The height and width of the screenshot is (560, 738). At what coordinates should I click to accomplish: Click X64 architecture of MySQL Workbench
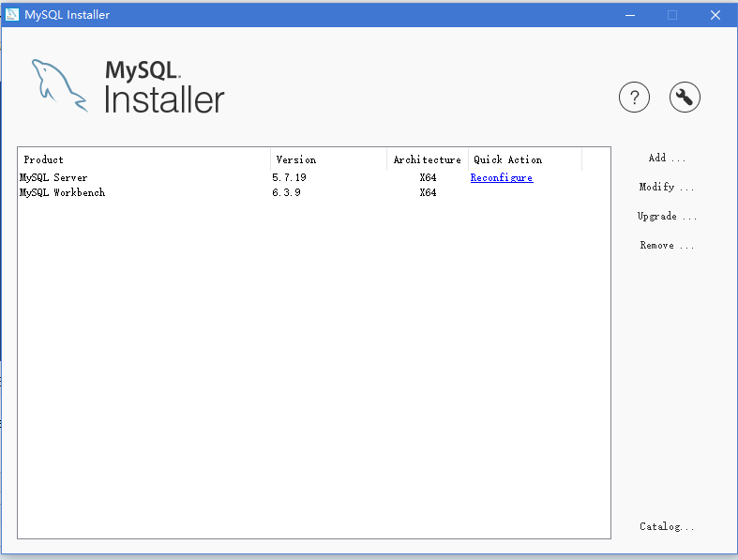428,192
